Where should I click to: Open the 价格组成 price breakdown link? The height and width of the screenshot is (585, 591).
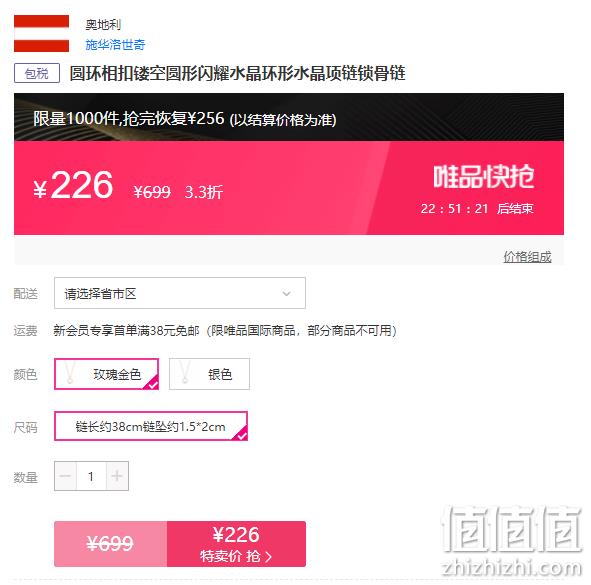[527, 257]
